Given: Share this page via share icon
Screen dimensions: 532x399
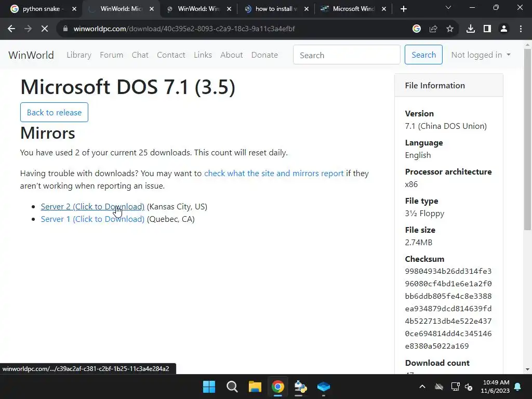Looking at the screenshot, I should click(433, 29).
